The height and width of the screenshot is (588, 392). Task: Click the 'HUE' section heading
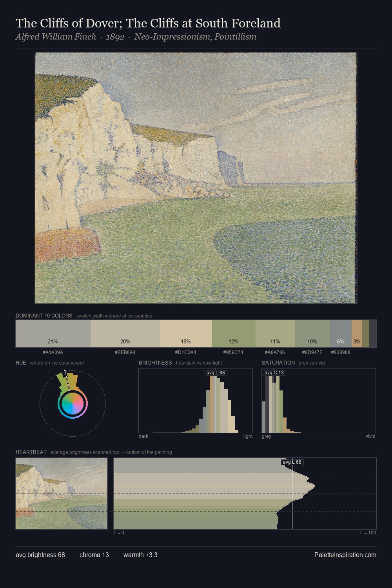(x=21, y=363)
